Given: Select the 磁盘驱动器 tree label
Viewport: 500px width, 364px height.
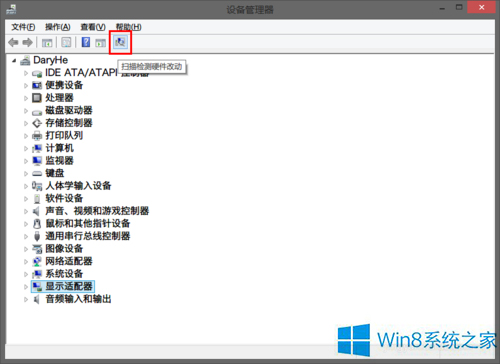Looking at the screenshot, I should 69,110.
